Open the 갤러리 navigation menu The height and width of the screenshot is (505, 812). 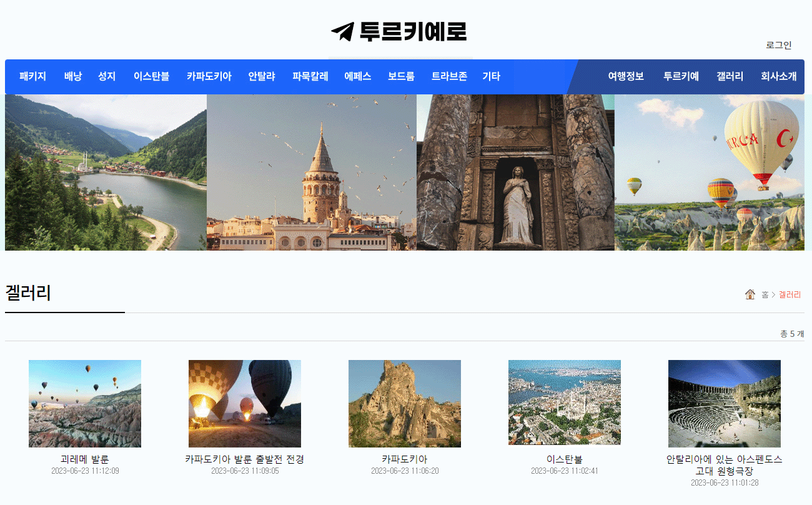pos(730,77)
